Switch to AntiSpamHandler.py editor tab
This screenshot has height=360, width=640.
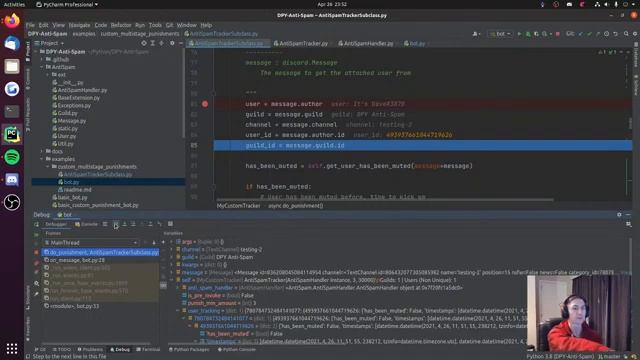coord(366,43)
